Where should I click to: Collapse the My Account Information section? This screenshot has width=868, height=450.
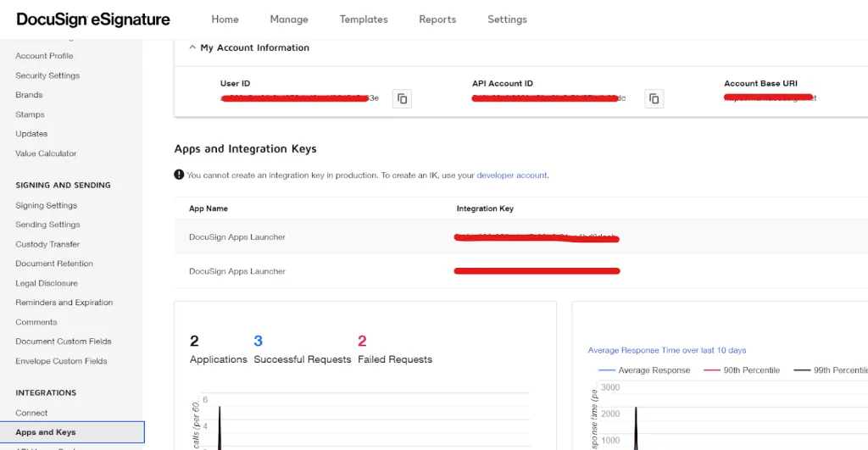click(x=192, y=47)
